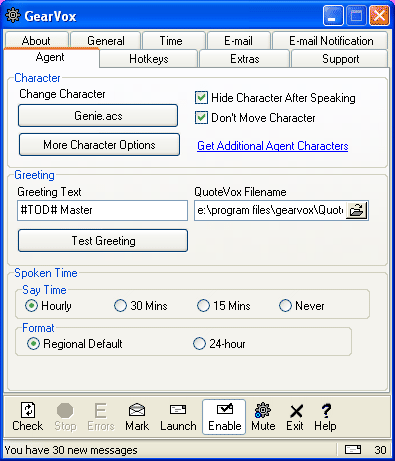Viewport: 395px width, 461px height.
Task: Open More Character Options
Action: click(x=99, y=145)
